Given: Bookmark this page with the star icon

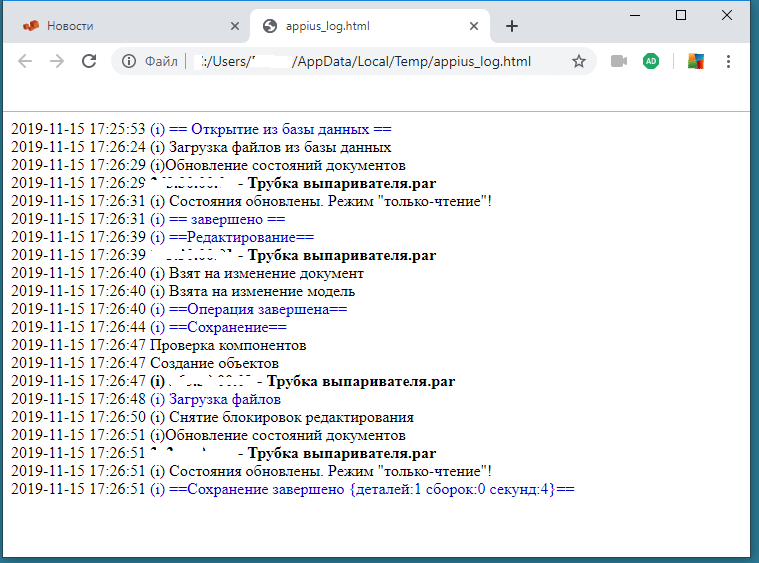Looking at the screenshot, I should tap(578, 61).
